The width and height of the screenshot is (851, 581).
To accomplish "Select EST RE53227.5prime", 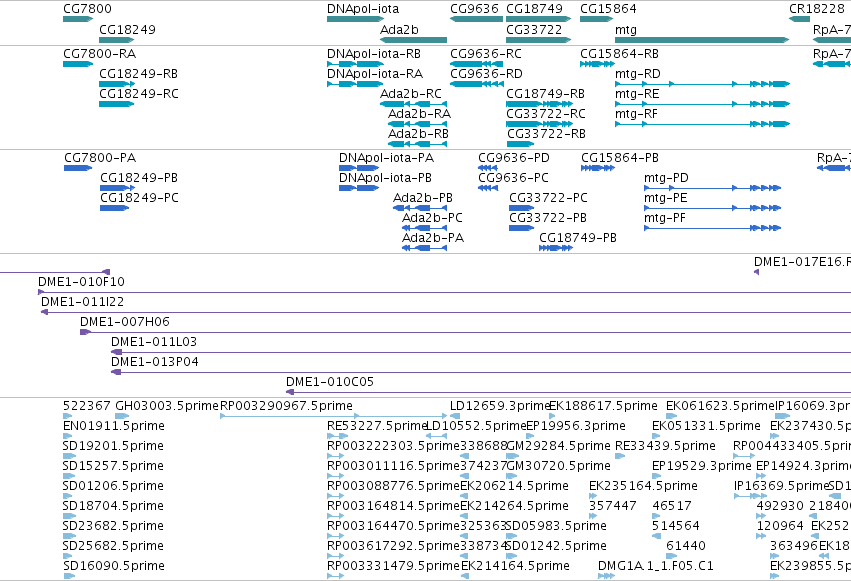I will (378, 426).
